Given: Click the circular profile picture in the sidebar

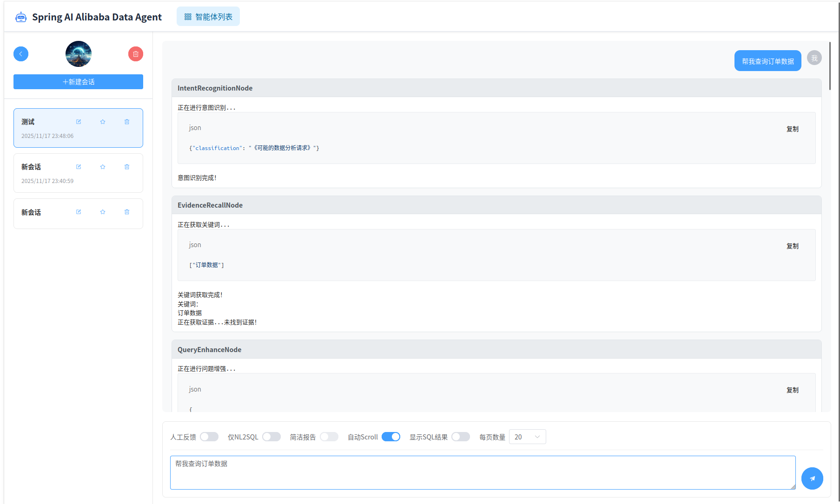Looking at the screenshot, I should coord(78,54).
